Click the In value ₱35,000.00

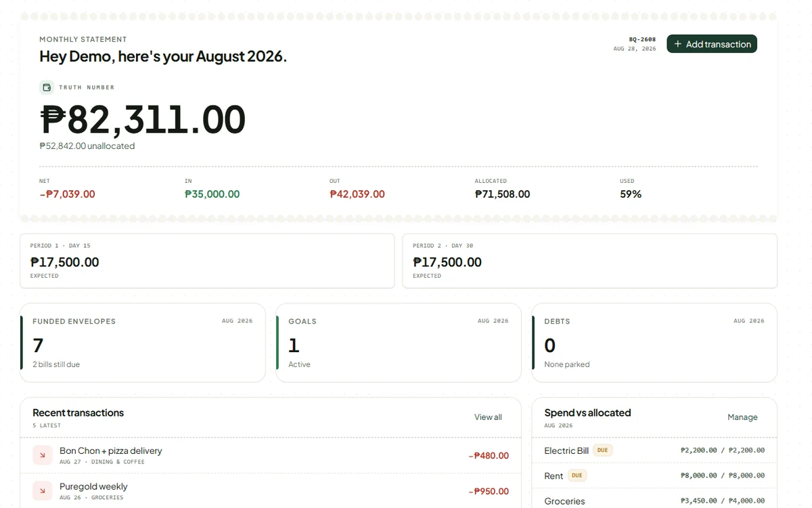(x=212, y=194)
